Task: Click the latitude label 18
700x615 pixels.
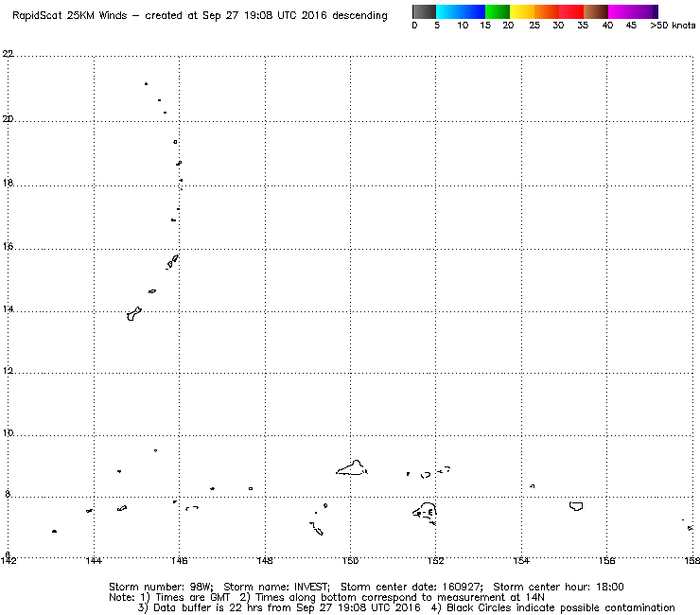Action: coord(8,183)
